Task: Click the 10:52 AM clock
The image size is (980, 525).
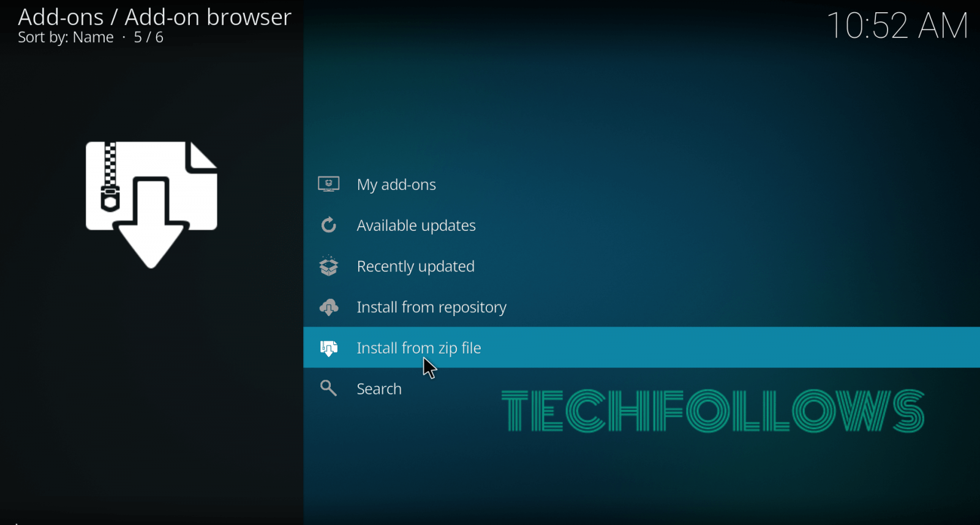Action: tap(897, 26)
